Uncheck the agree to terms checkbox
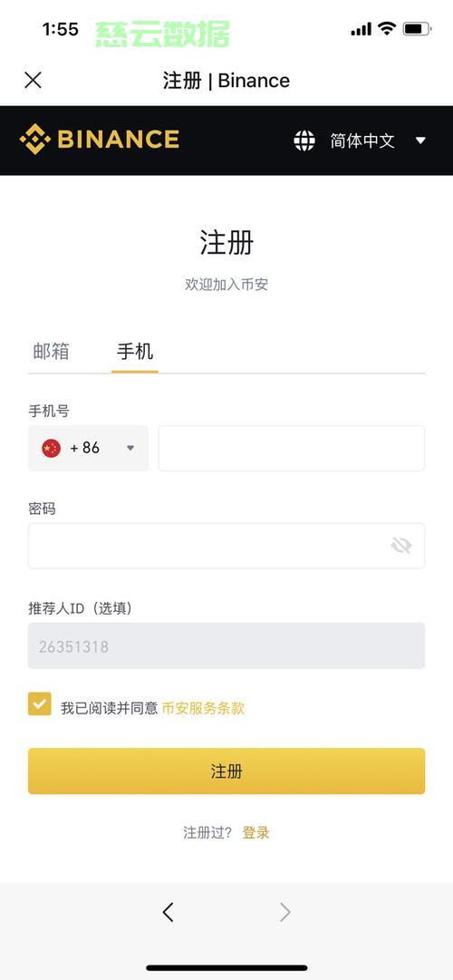Screen dimensions: 453x980 click(39, 703)
